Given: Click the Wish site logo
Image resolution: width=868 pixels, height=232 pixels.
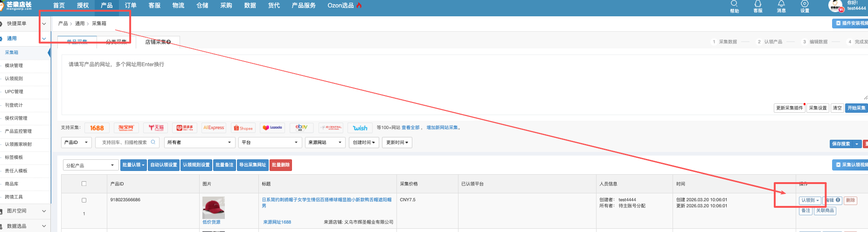Looking at the screenshot, I should [x=360, y=128].
